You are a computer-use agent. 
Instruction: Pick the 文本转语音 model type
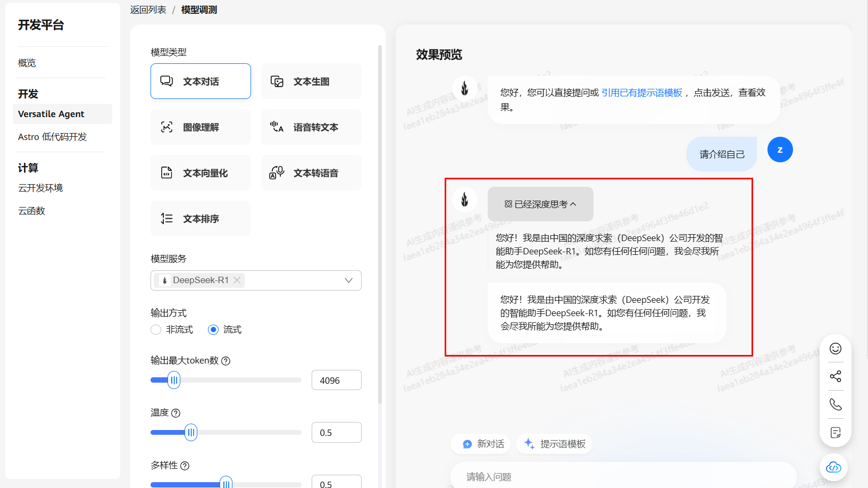point(311,172)
